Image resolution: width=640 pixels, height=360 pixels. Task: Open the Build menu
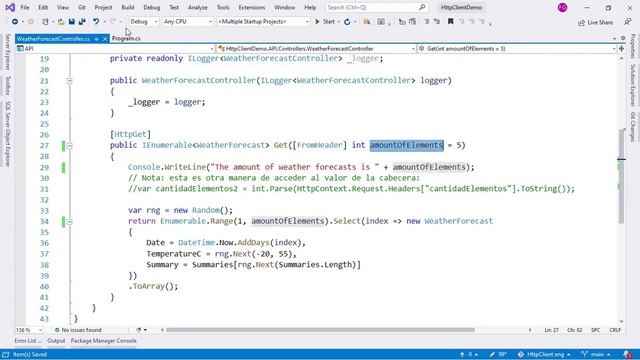click(x=128, y=7)
